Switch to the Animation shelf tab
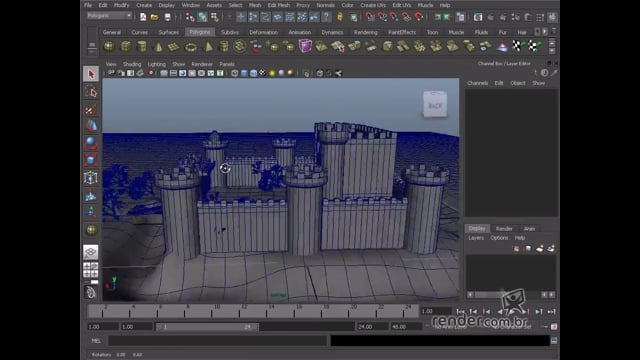Screen dimensions: 640x360 (x=300, y=32)
